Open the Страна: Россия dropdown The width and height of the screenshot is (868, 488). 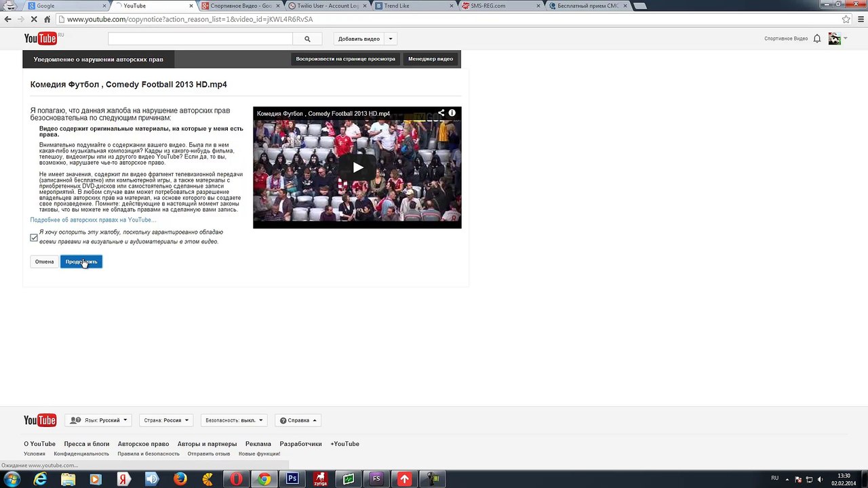(x=166, y=420)
